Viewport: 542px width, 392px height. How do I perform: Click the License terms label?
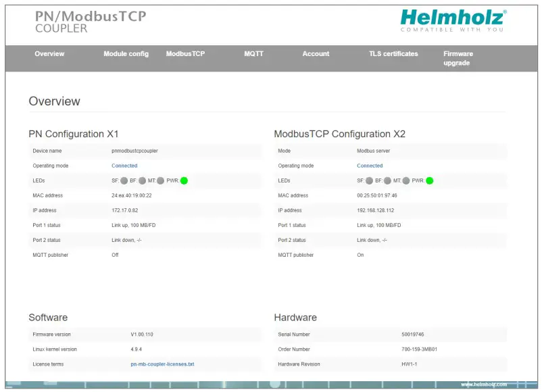tap(48, 364)
